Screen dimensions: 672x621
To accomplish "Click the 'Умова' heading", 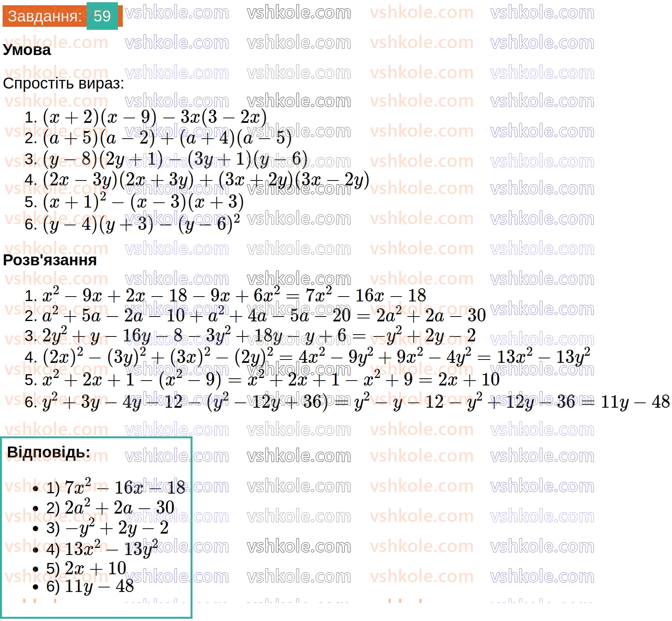I will (x=27, y=50).
